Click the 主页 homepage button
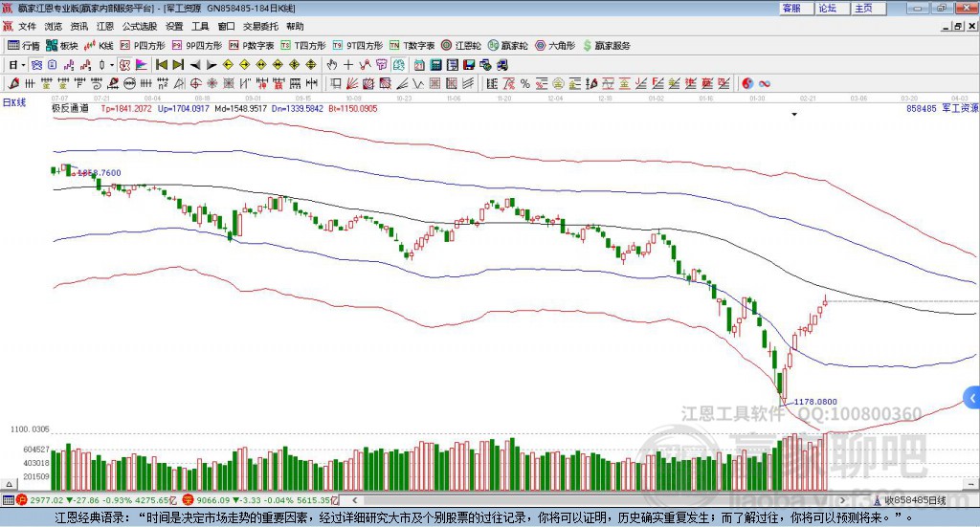The width and height of the screenshot is (980, 527). pyautogui.click(x=869, y=8)
